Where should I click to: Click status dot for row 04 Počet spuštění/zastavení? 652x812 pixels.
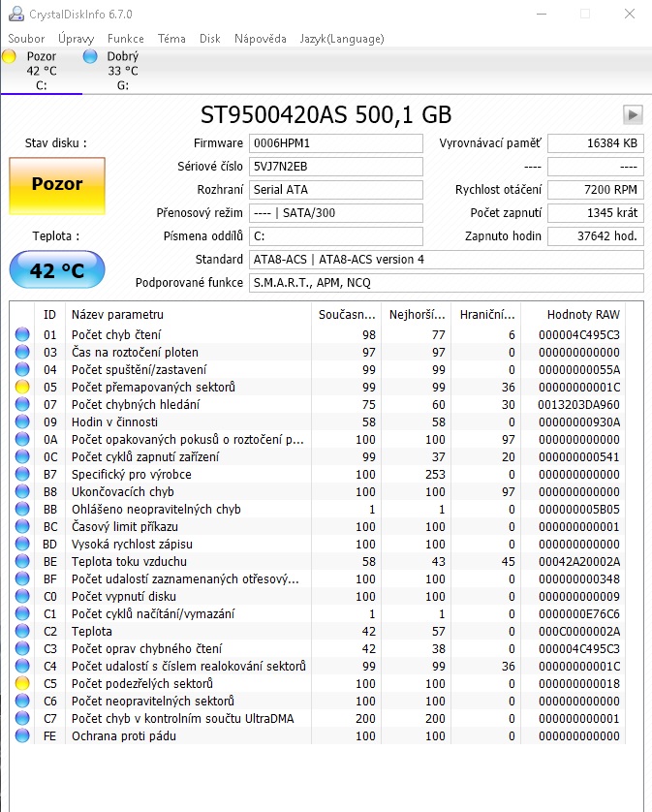[22, 369]
